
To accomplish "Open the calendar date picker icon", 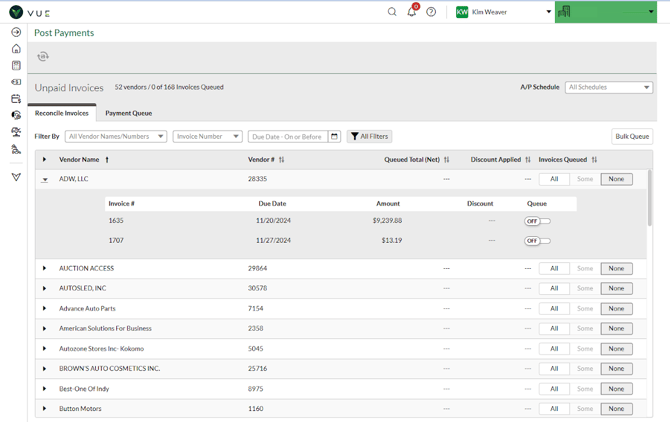I will (334, 136).
